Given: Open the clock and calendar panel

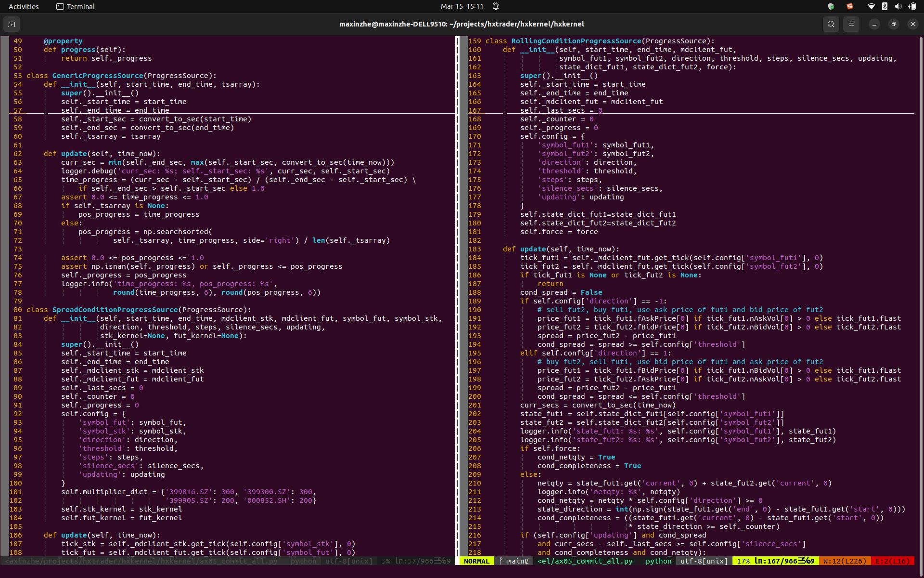Looking at the screenshot, I should pyautogui.click(x=462, y=6).
